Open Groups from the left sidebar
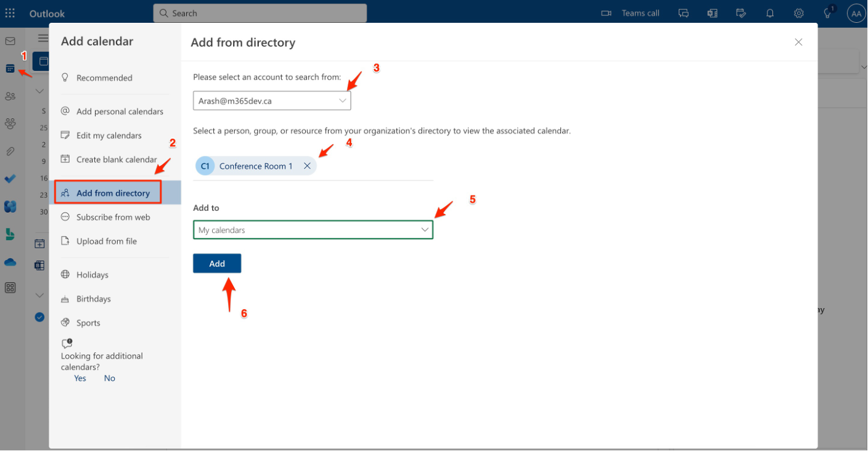 pyautogui.click(x=10, y=123)
